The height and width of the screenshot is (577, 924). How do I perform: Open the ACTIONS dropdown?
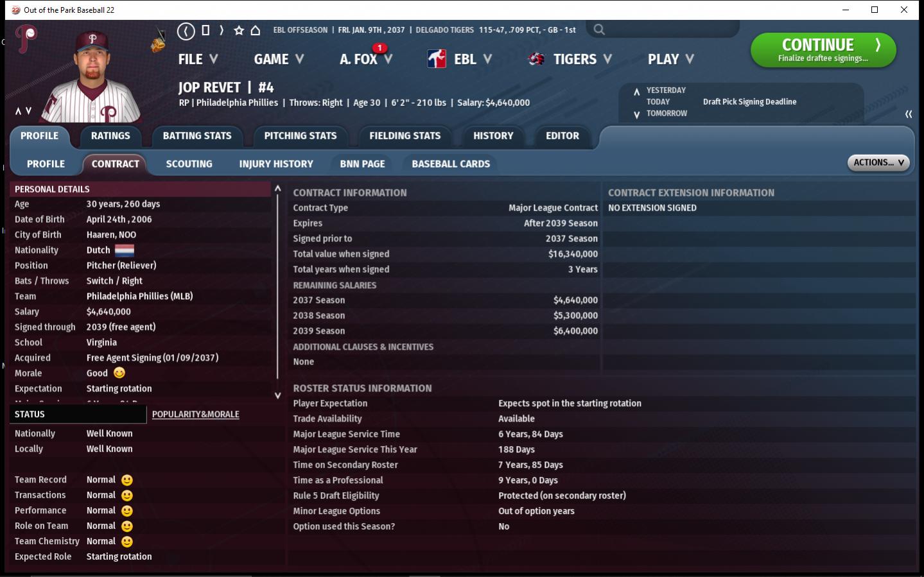(x=878, y=162)
